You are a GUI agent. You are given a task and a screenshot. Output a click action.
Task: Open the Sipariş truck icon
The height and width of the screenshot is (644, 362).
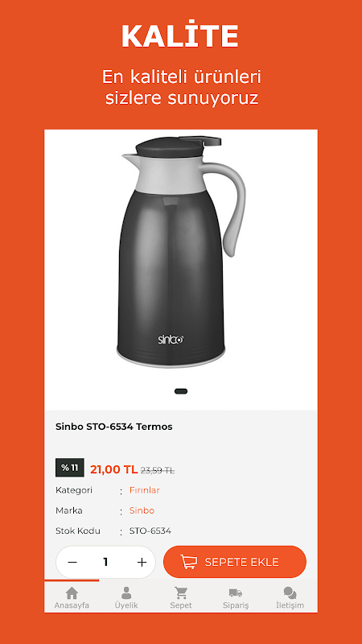point(236,592)
